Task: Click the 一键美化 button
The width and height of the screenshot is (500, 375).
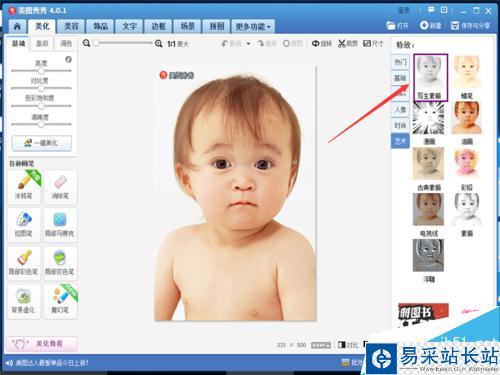Action: (42, 143)
